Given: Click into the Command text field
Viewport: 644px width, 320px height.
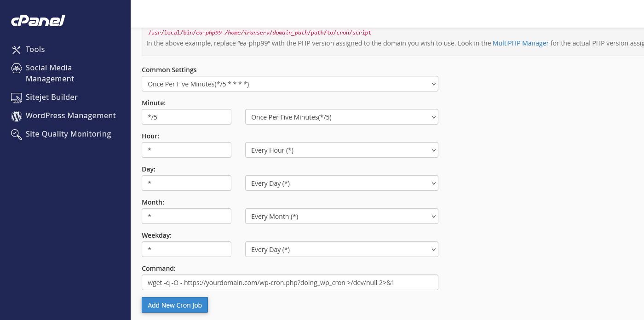Looking at the screenshot, I should tap(290, 283).
